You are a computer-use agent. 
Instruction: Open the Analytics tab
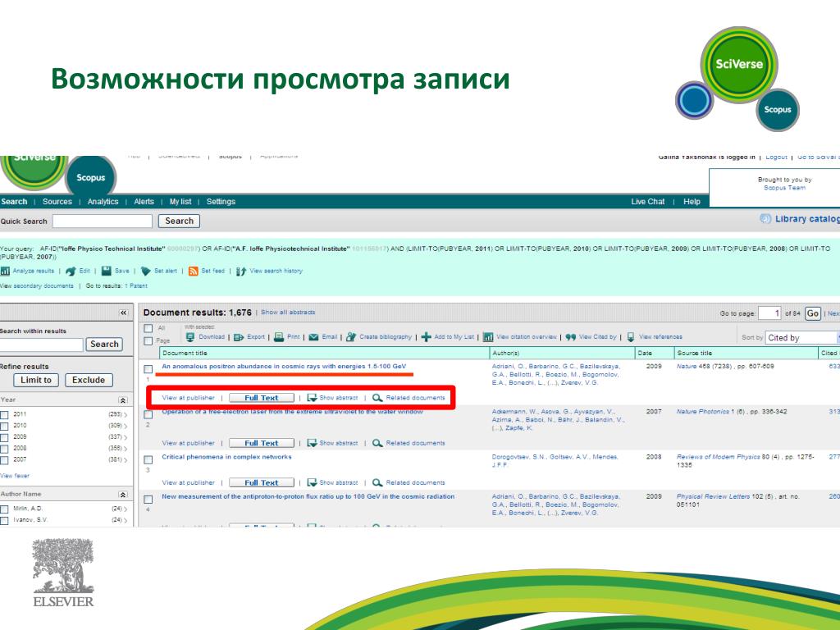pos(103,202)
